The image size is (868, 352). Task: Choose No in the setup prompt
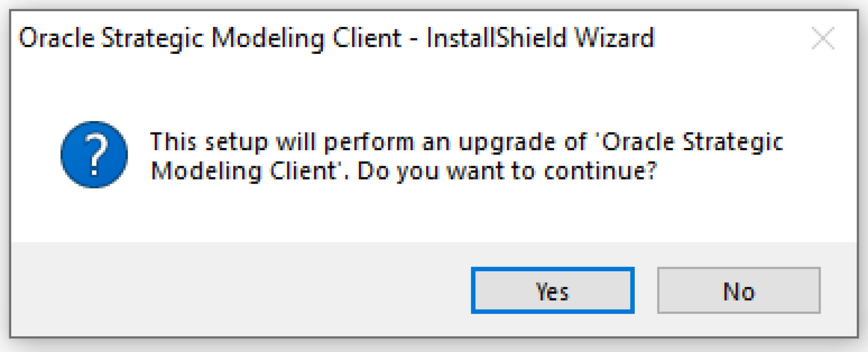[739, 290]
